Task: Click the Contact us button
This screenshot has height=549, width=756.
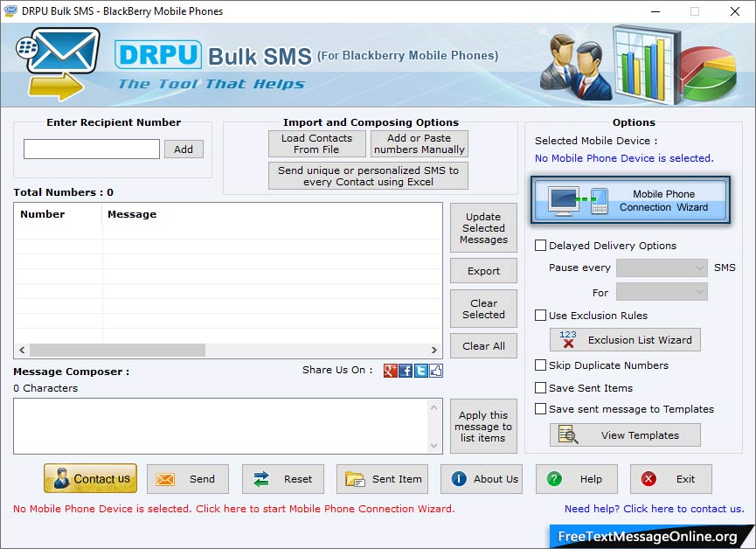Action: click(90, 478)
